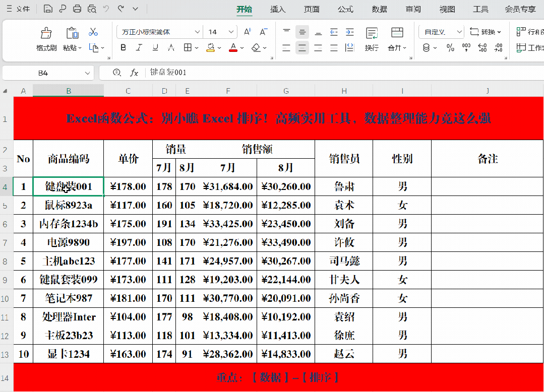The width and height of the screenshot is (544, 392).
Task: Select the column C header
Action: coord(128,91)
